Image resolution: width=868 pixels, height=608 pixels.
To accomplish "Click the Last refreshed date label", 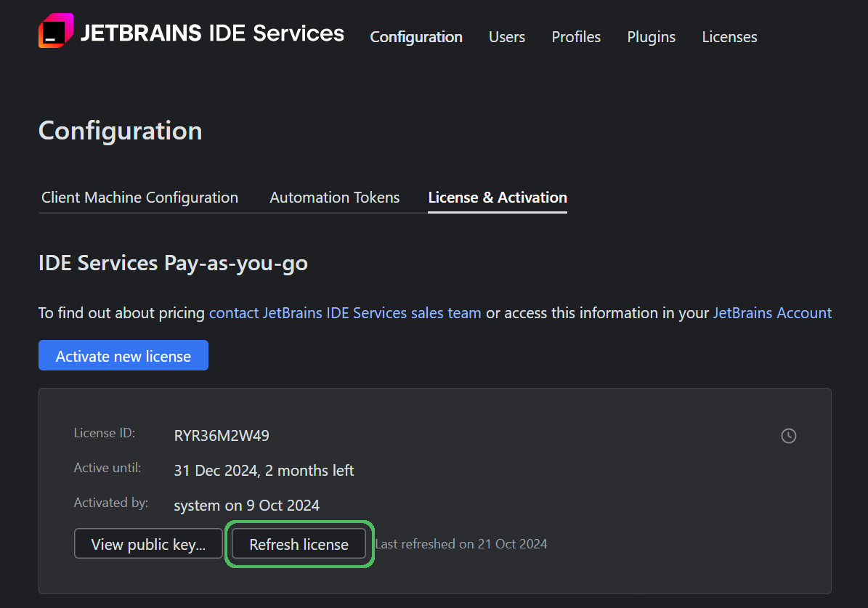I will (461, 543).
